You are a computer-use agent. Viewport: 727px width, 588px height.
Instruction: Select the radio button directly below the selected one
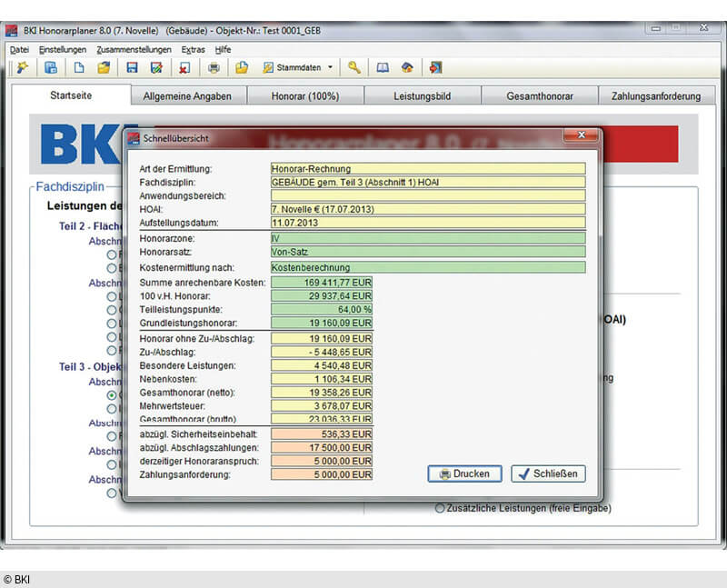(112, 409)
